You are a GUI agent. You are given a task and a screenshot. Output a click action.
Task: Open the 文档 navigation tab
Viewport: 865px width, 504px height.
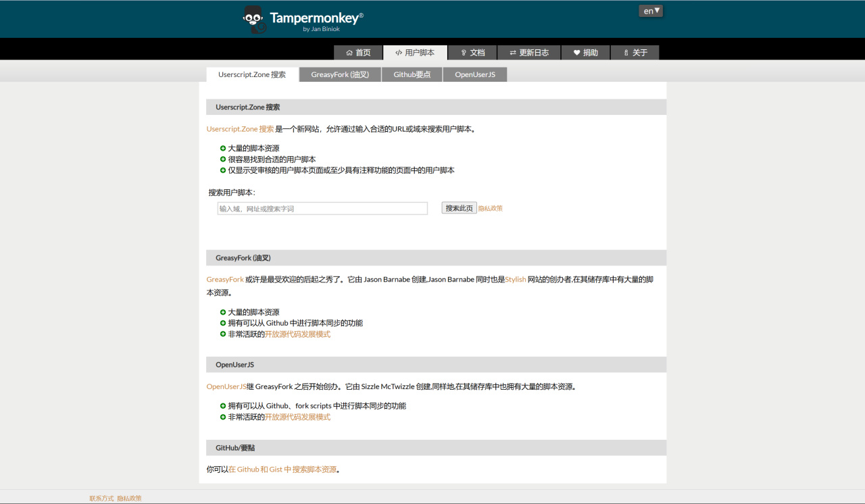tap(472, 53)
